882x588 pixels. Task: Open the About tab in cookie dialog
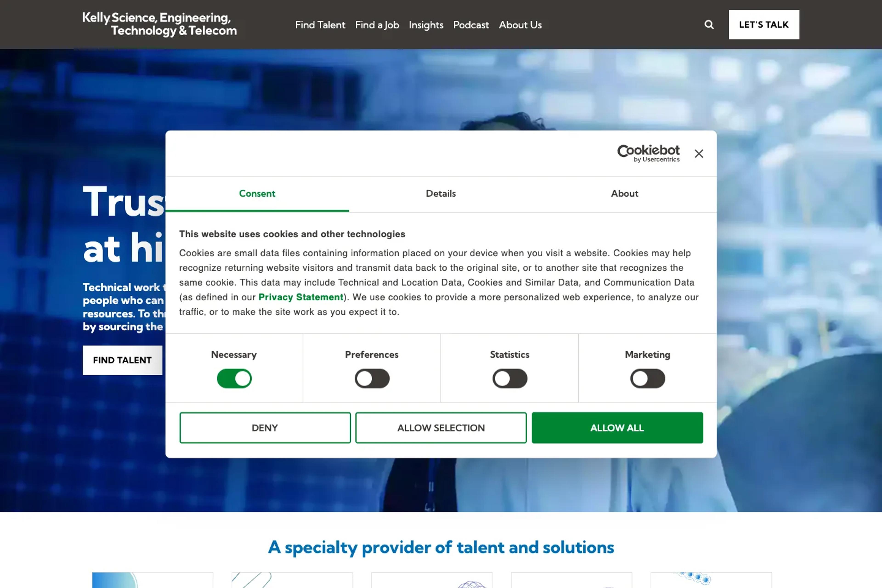coord(625,194)
